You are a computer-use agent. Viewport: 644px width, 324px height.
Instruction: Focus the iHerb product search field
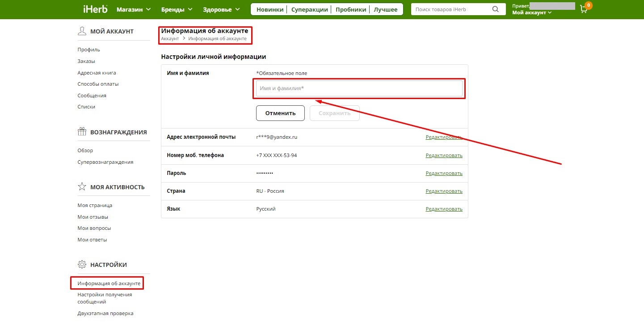point(451,9)
